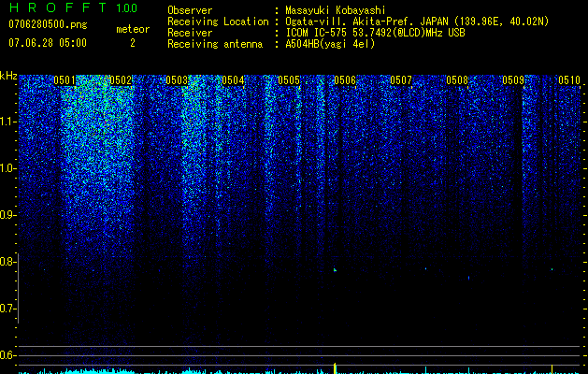Click the yellow intensity spike below 0506

click(x=335, y=368)
